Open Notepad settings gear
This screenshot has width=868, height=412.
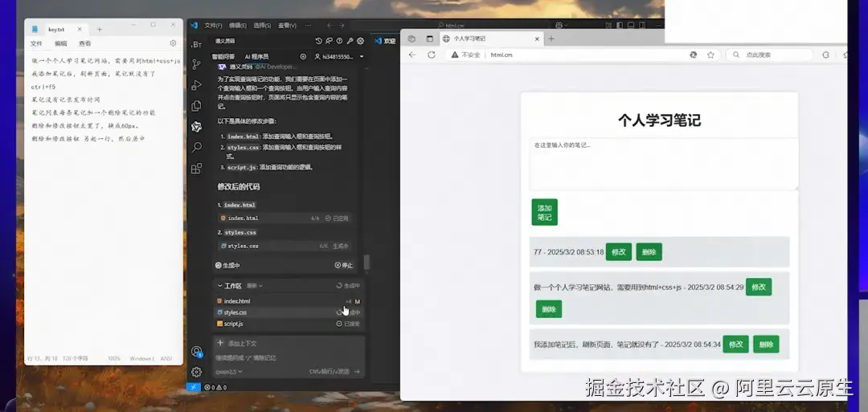173,43
